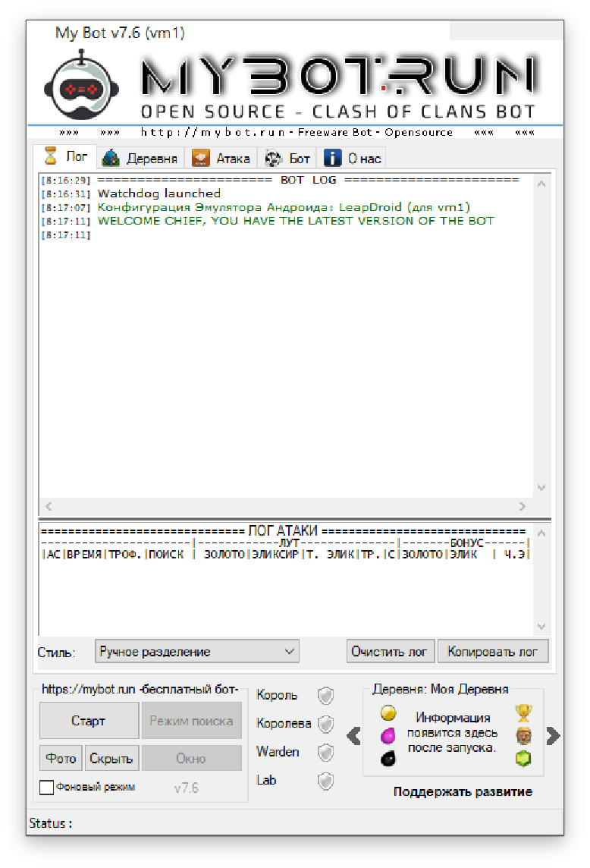Viewport: 590px width, 868px height.
Task: Click the MYBOT.RUN banner image
Action: coord(338,86)
